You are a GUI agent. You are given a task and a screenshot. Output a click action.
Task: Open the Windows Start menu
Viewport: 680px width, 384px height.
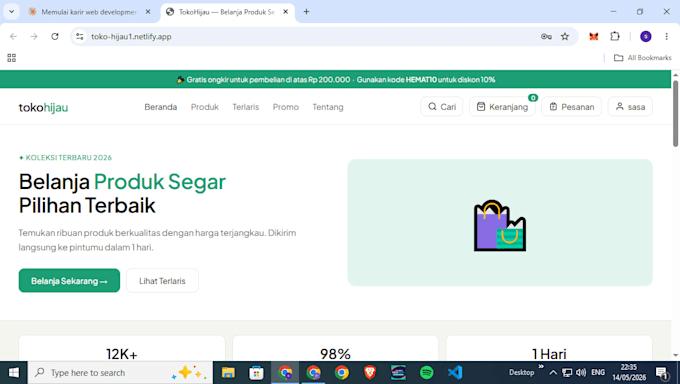click(x=13, y=372)
